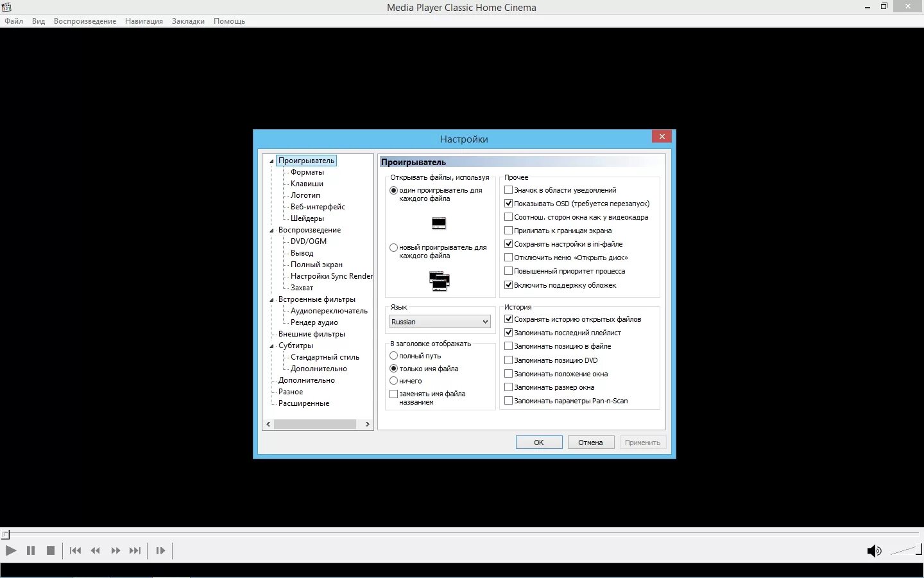Collapse the Проигрыватель tree node arrow

coord(271,161)
